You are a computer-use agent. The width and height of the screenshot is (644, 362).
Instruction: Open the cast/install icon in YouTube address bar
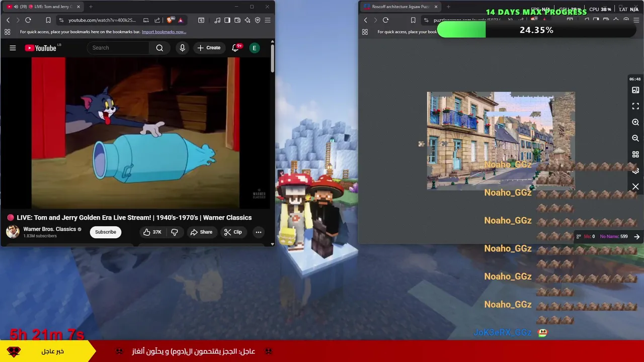[146, 20]
